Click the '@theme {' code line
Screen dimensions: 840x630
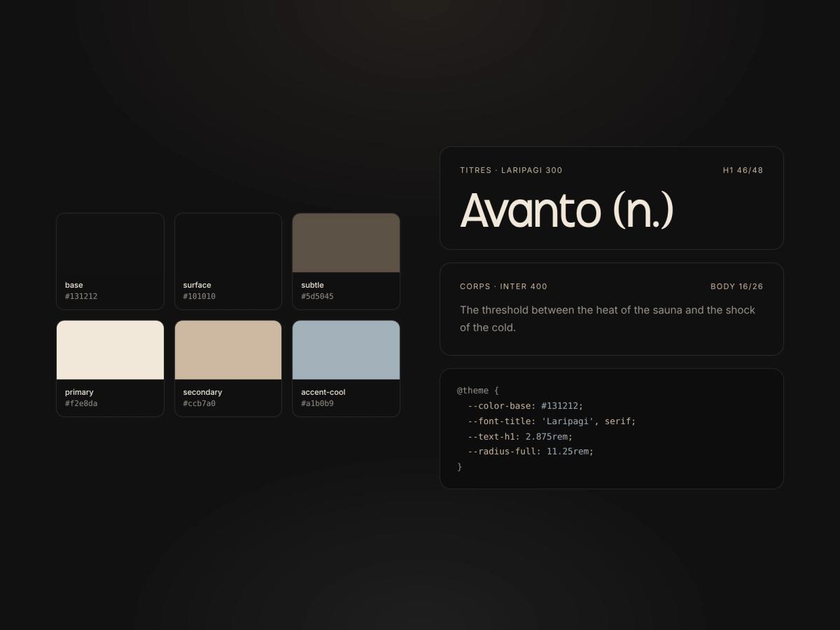[x=478, y=391]
